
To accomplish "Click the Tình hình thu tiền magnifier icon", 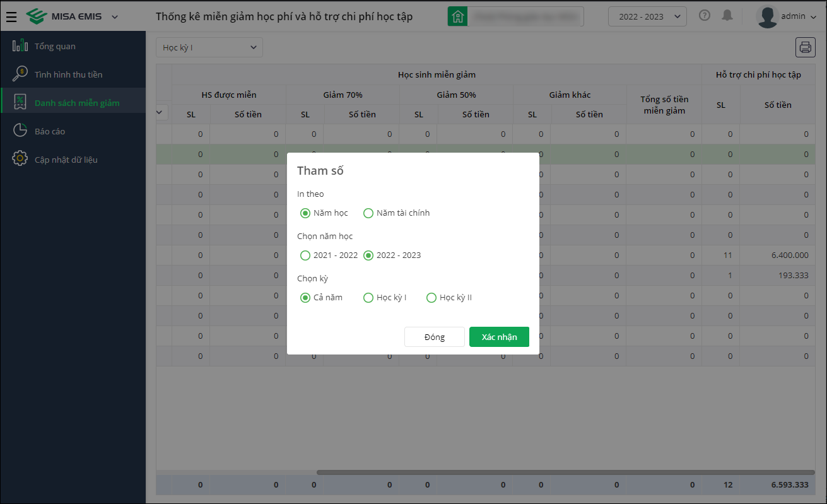I will pyautogui.click(x=20, y=74).
